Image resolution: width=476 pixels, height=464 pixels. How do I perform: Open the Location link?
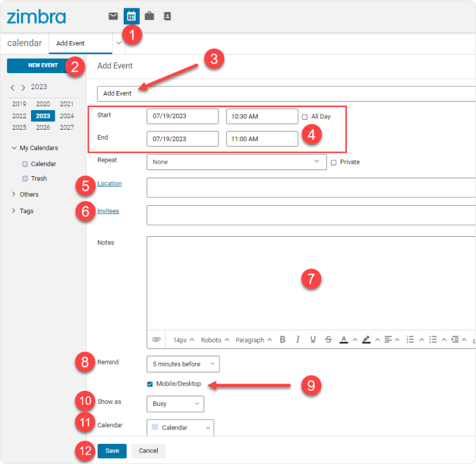(109, 184)
